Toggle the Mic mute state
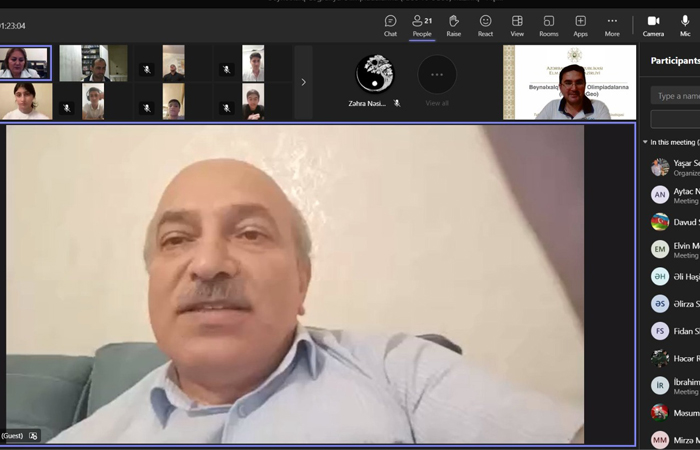Viewport: 700px width, 450px height. pyautogui.click(x=685, y=26)
